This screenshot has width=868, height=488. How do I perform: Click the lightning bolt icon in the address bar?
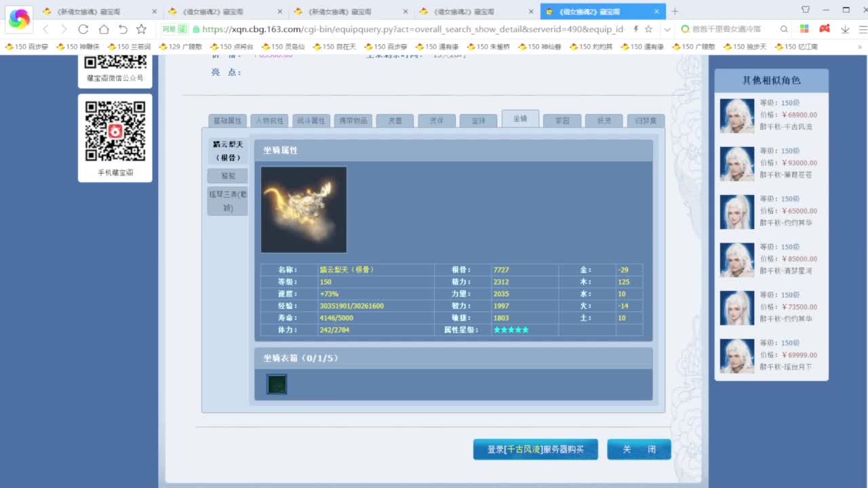[636, 30]
